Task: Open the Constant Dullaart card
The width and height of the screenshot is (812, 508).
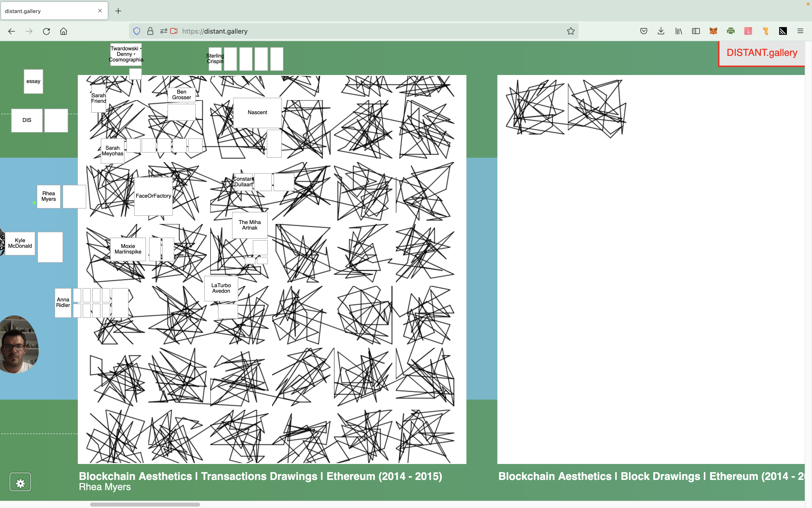Action: click(243, 182)
